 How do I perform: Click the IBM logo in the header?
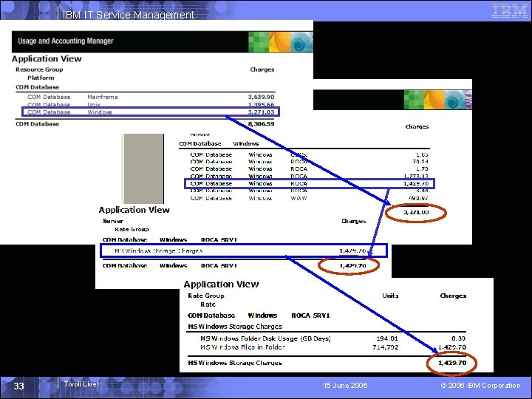509,10
